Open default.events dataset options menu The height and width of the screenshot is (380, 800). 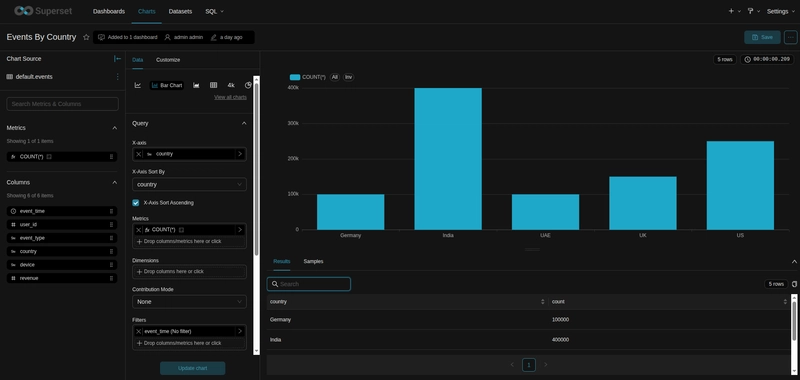[x=117, y=77]
